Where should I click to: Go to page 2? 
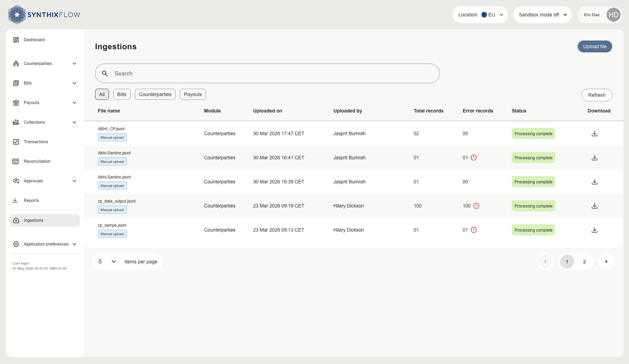pyautogui.click(x=585, y=262)
